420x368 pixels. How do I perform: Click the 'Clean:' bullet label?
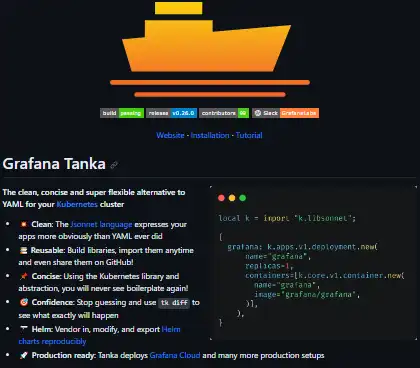pos(42,224)
